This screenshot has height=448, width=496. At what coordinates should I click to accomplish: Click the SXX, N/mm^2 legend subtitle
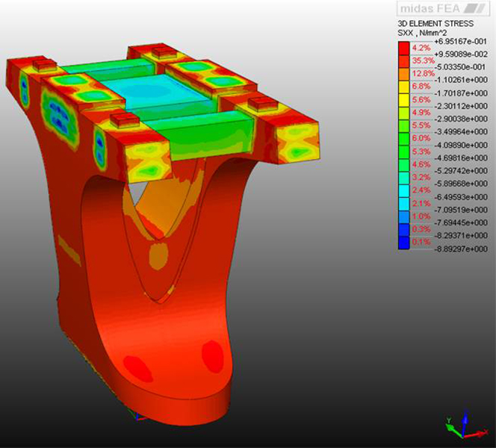pyautogui.click(x=422, y=34)
